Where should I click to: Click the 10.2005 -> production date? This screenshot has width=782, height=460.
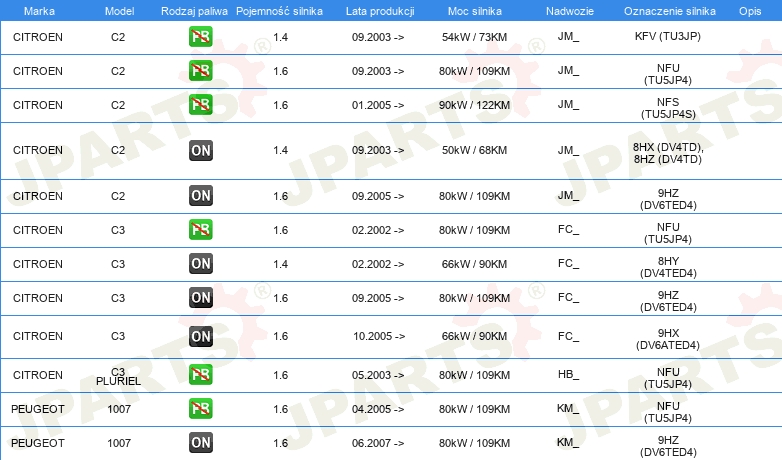379,336
